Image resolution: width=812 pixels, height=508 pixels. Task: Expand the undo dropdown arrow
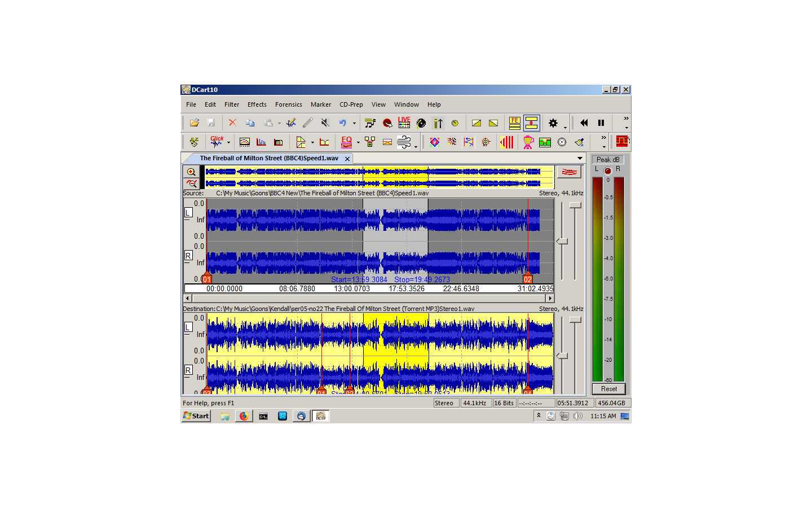(354, 123)
